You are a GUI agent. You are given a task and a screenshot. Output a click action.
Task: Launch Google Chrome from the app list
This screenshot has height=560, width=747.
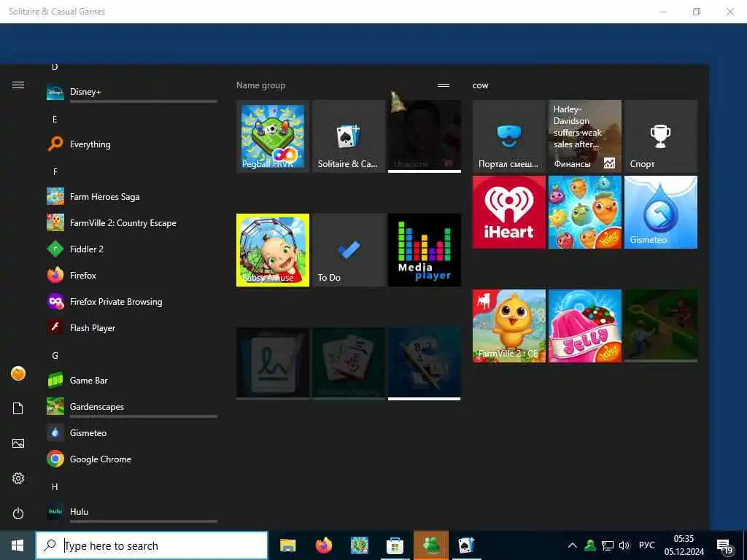point(132,459)
